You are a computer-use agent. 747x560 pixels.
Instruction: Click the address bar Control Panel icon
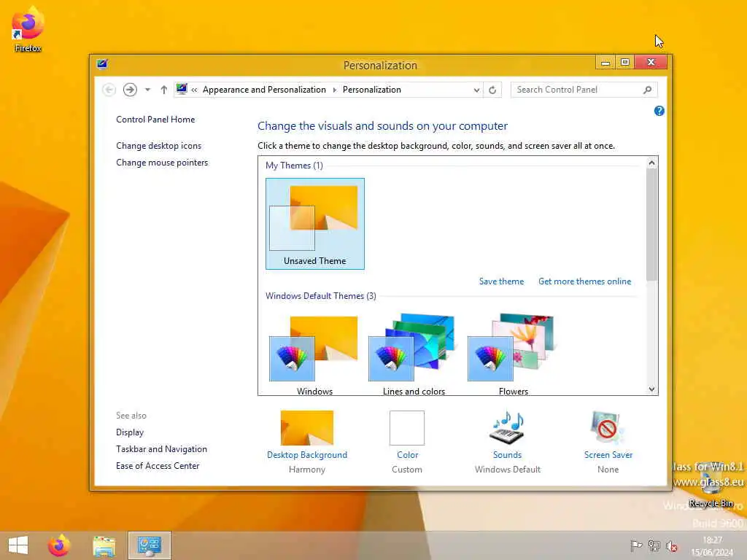click(182, 89)
